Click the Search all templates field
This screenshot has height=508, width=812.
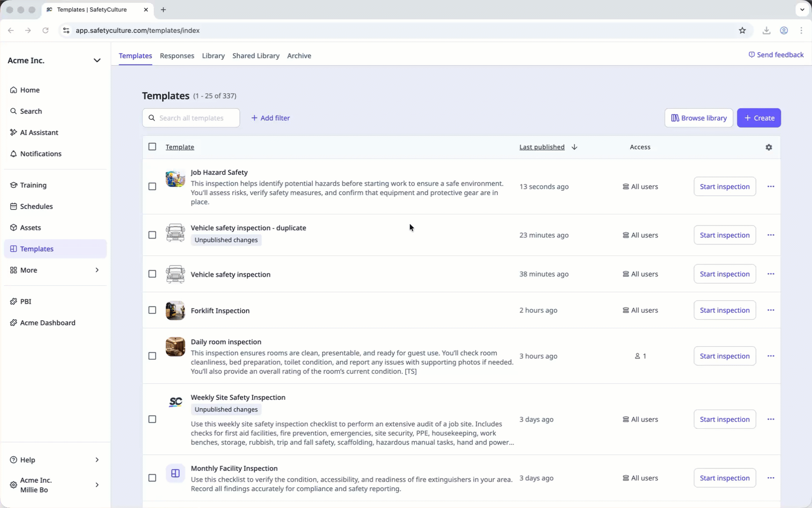pyautogui.click(x=191, y=118)
